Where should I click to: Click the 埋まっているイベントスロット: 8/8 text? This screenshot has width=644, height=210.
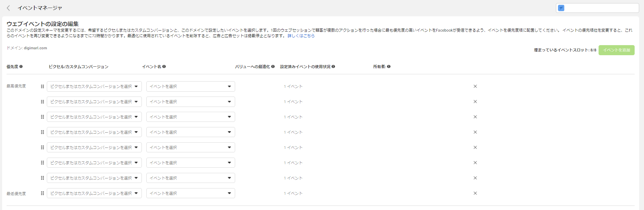click(x=565, y=50)
